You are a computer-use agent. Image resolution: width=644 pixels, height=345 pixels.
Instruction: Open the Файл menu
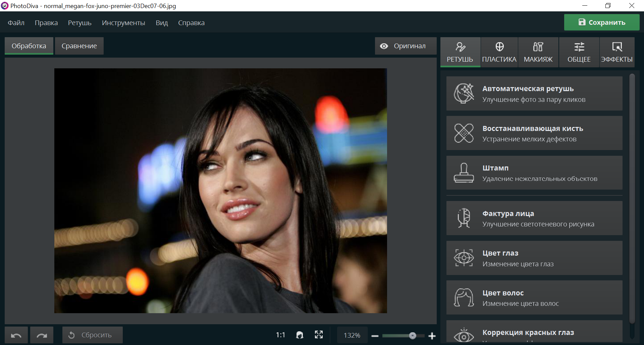click(x=16, y=23)
